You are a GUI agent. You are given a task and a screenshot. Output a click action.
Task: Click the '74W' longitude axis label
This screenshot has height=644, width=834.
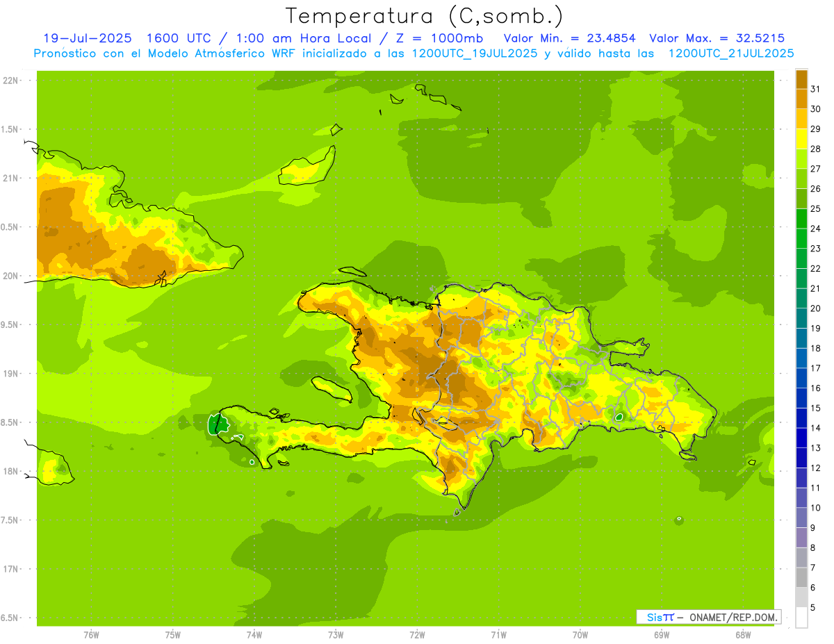254,635
